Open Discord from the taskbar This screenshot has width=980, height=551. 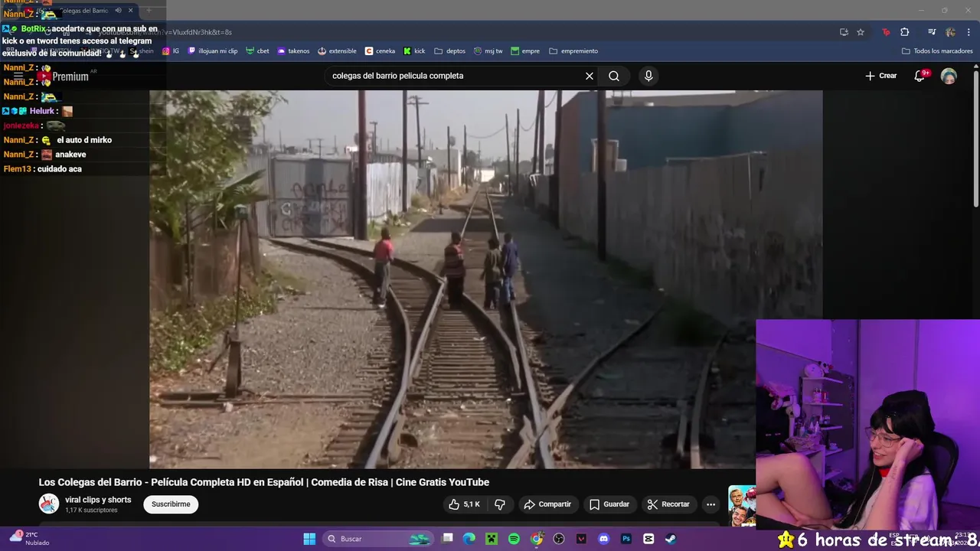603,539
